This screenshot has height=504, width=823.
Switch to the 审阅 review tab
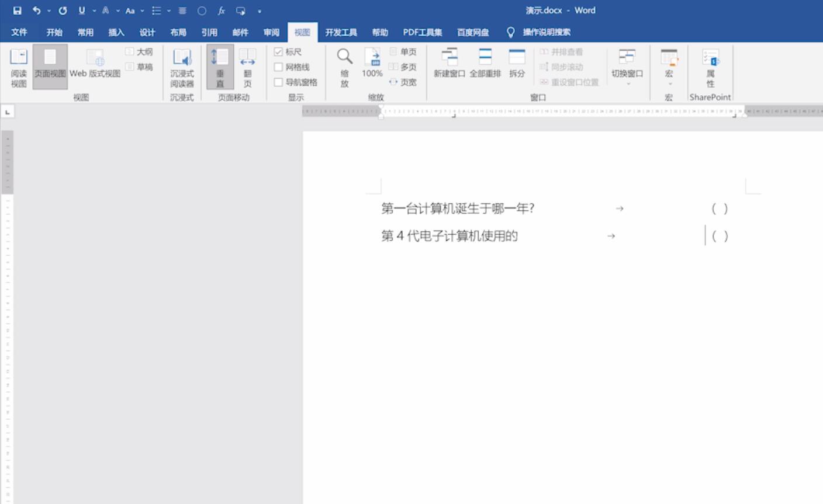tap(271, 32)
